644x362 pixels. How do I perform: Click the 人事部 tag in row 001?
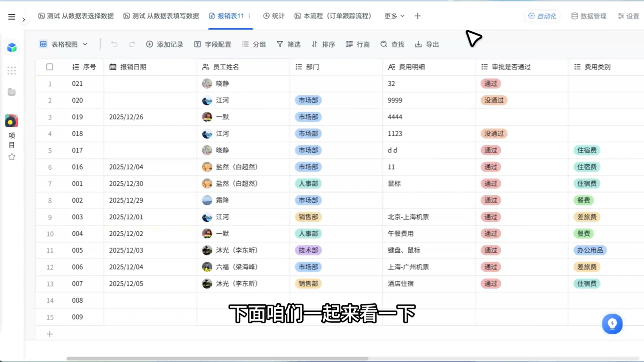coord(308,184)
